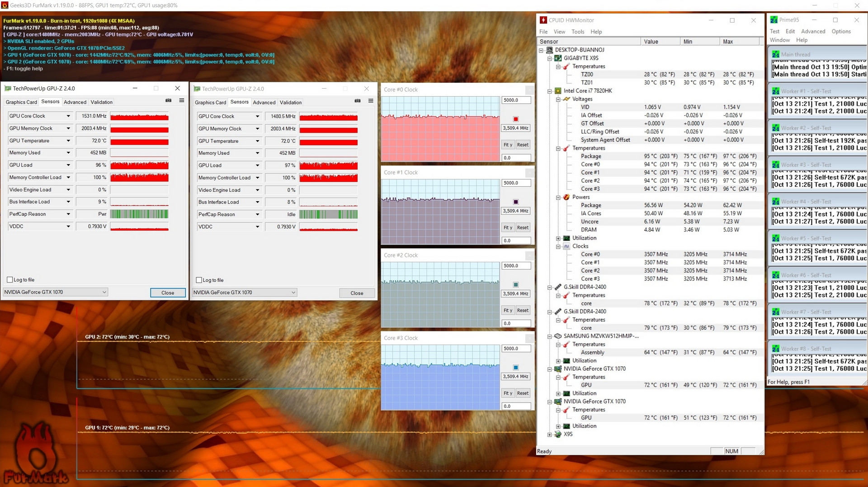Expand the X9S node in HWMonitor
868x487 pixels.
click(x=550, y=435)
